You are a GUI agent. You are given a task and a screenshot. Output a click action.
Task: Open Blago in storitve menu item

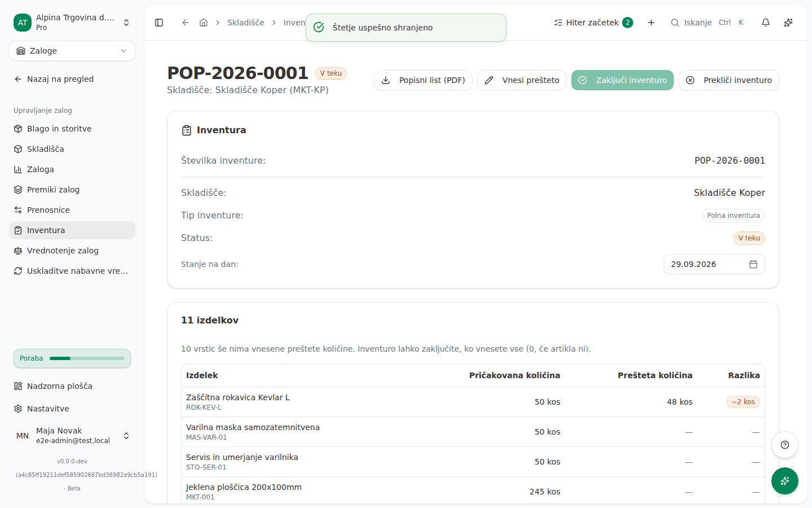pos(72,129)
